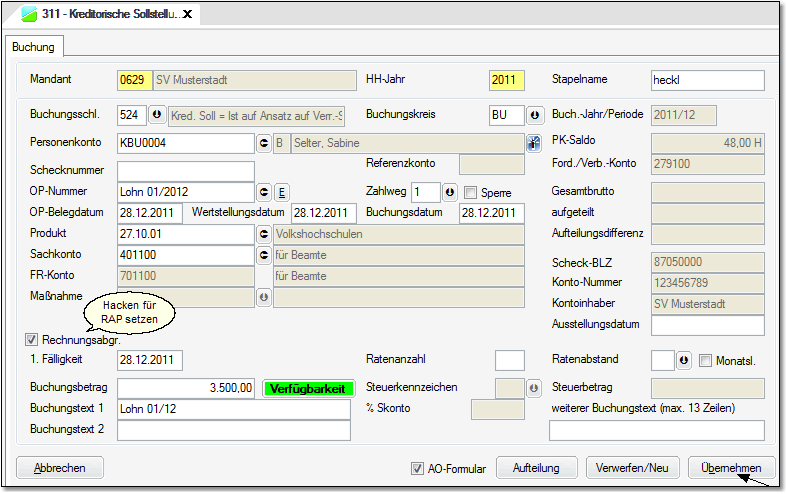Screen dimensions: 787x494
Task: Select the Buchung tab
Action: pyautogui.click(x=35, y=46)
